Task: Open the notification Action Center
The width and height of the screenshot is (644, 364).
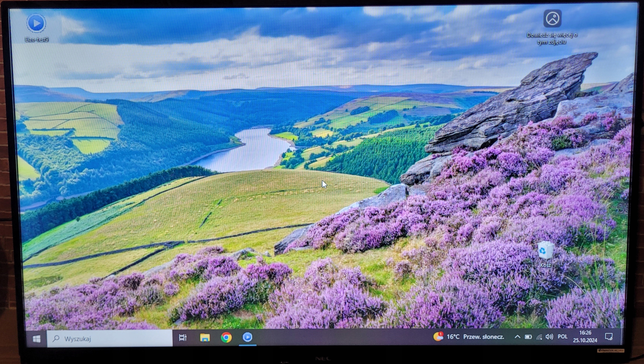Action: 609,336
